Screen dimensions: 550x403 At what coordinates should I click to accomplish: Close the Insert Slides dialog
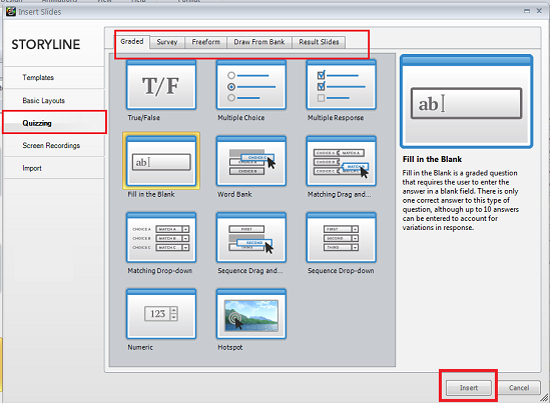539,11
